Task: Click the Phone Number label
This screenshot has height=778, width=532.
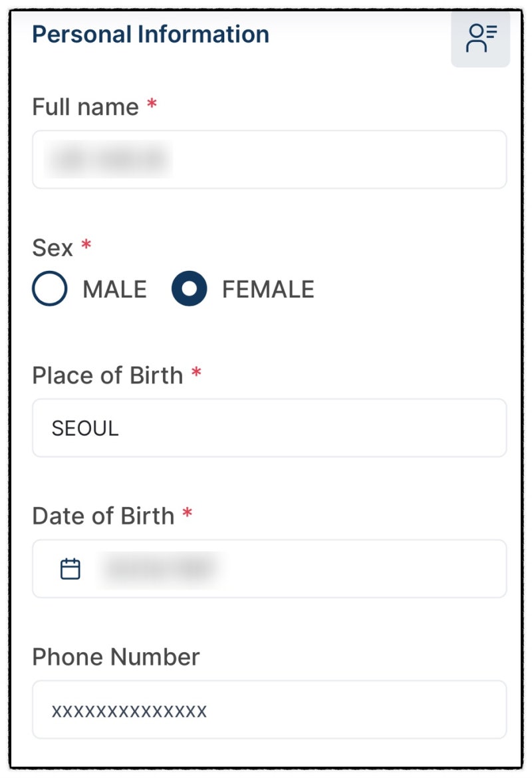Action: click(116, 657)
